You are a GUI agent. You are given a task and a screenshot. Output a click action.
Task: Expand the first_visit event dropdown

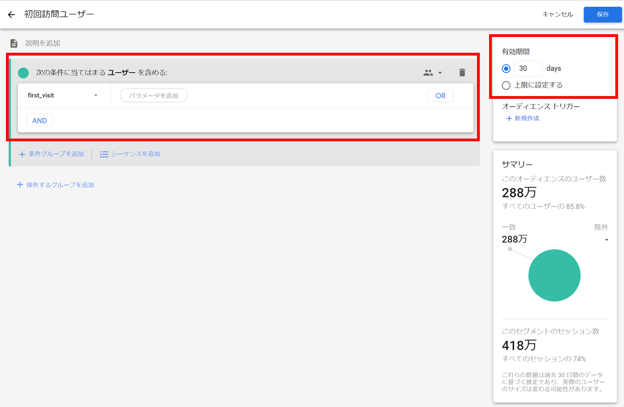96,96
